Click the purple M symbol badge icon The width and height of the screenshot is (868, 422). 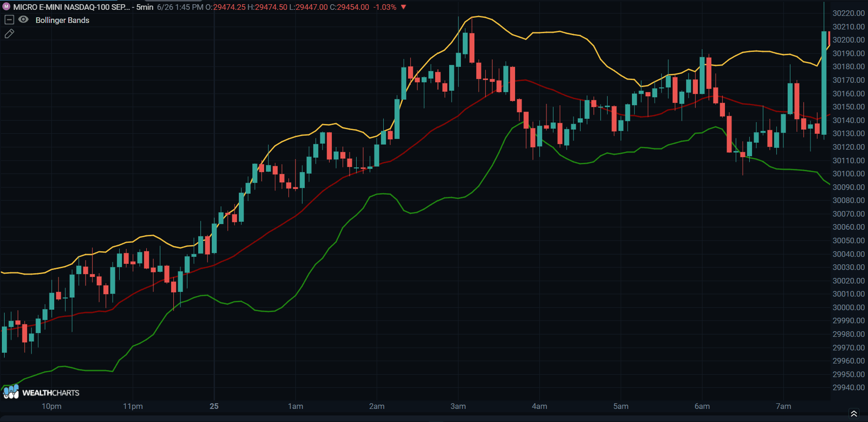pyautogui.click(x=7, y=7)
